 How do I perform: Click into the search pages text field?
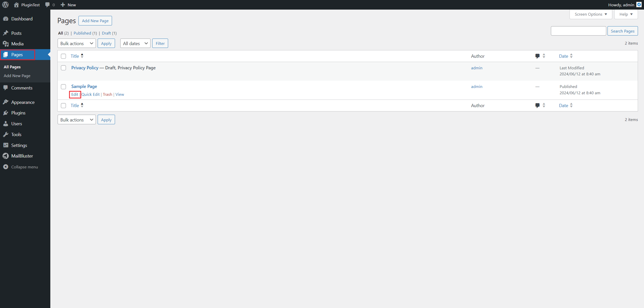tap(578, 31)
